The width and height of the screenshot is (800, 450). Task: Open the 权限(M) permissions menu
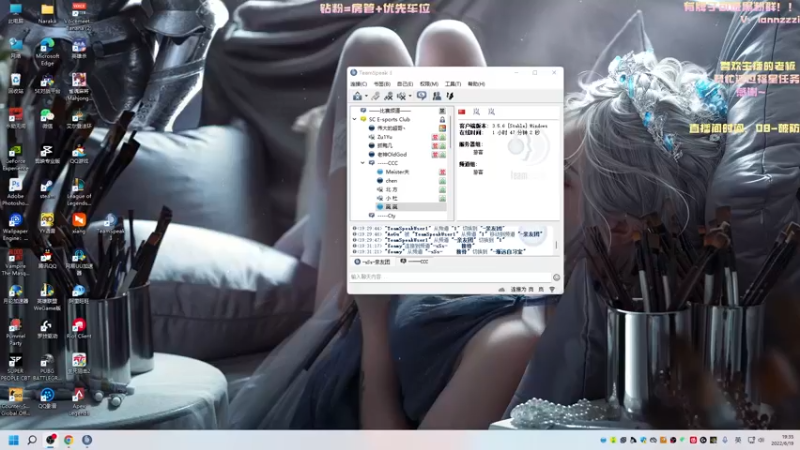(x=429, y=84)
